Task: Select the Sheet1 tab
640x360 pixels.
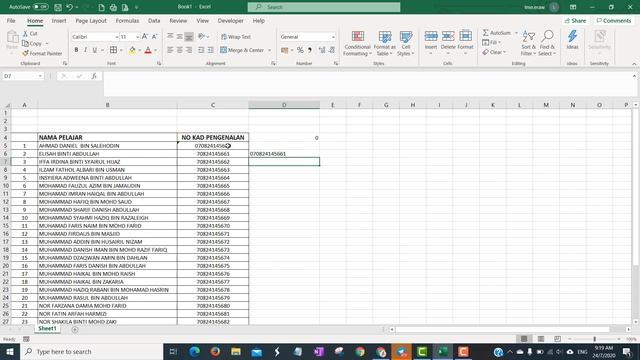Action: click(47, 329)
